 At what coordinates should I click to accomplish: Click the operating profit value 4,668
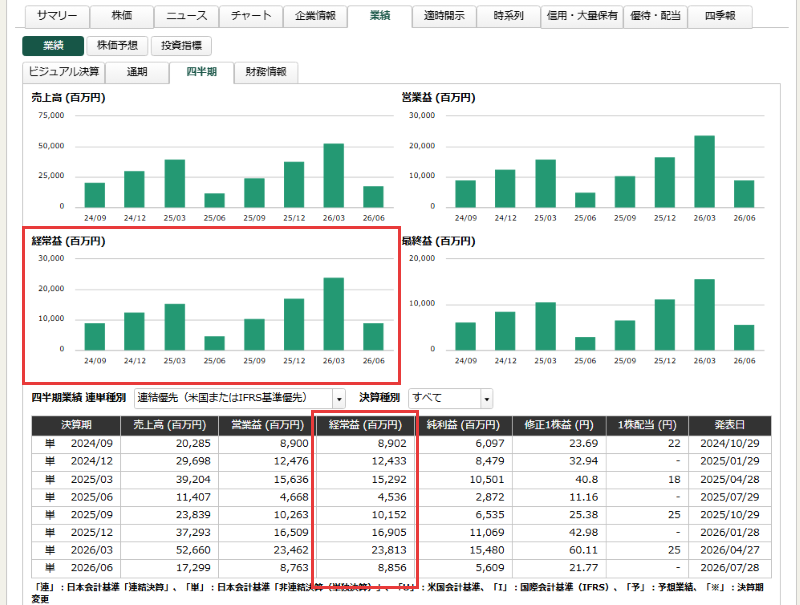pos(294,497)
